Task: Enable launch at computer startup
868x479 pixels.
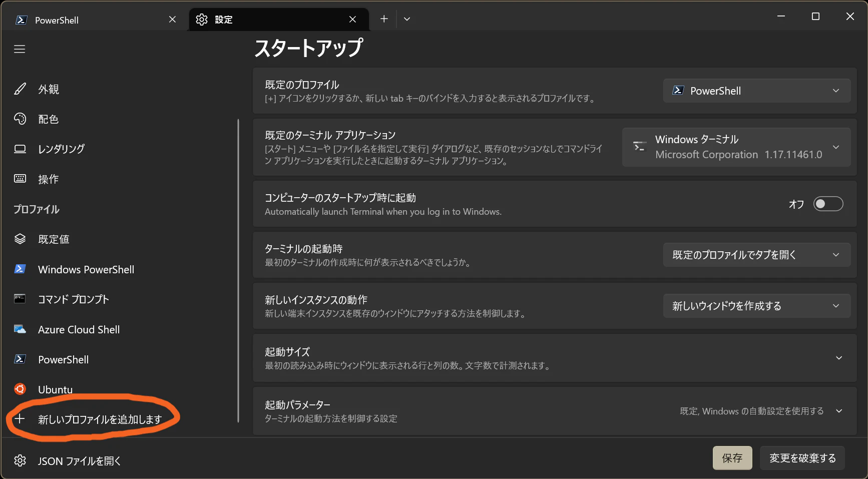Action: point(828,204)
